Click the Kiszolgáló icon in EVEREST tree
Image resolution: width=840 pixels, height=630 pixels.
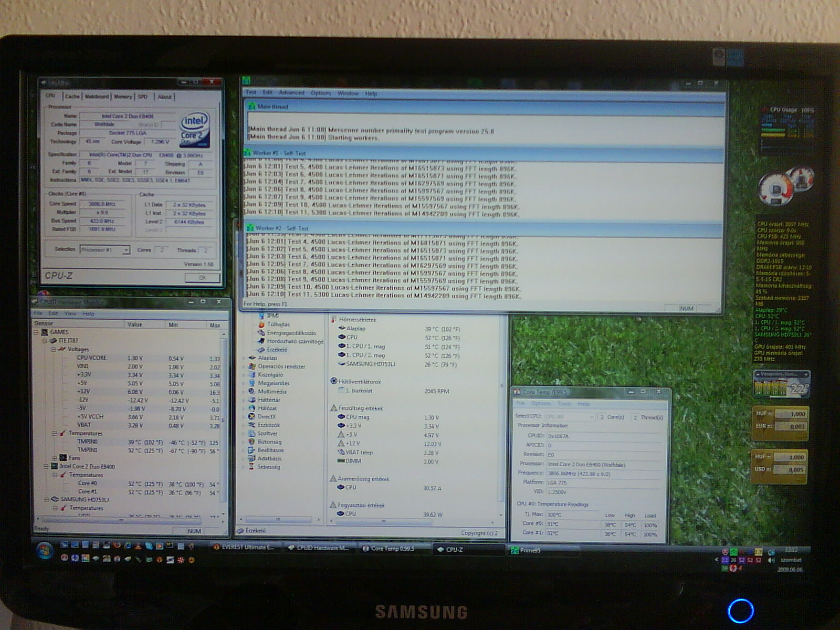252,375
